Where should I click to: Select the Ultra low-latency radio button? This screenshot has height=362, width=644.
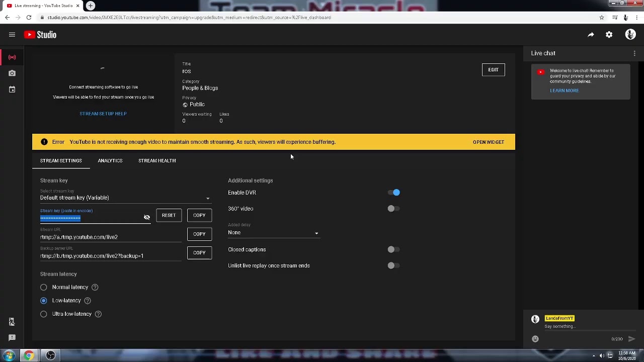pos(44,314)
